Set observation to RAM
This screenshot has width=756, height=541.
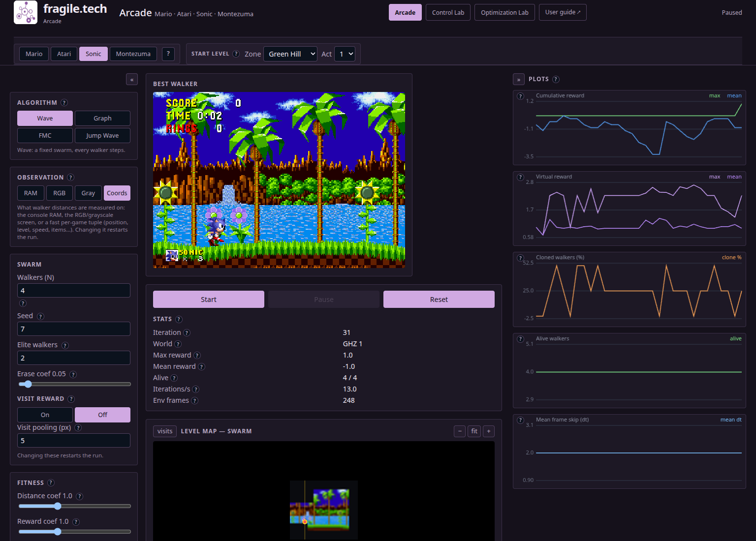click(31, 193)
